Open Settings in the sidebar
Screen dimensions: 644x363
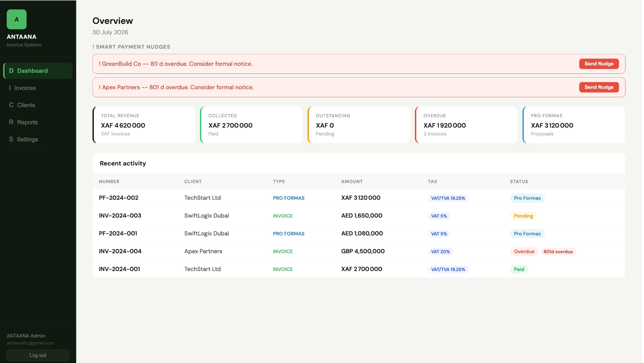click(x=38, y=139)
